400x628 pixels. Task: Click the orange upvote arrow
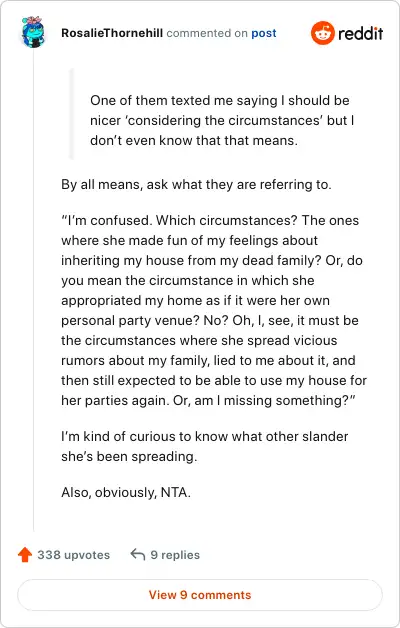pos(25,555)
